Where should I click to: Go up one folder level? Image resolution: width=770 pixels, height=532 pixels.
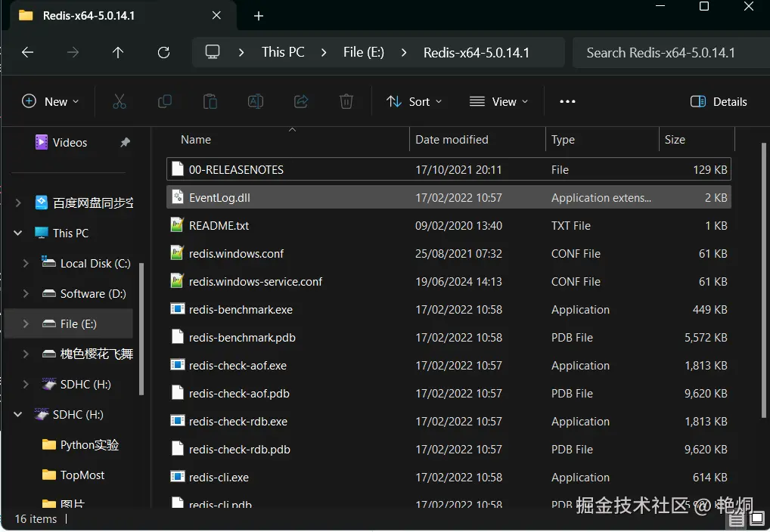point(118,53)
